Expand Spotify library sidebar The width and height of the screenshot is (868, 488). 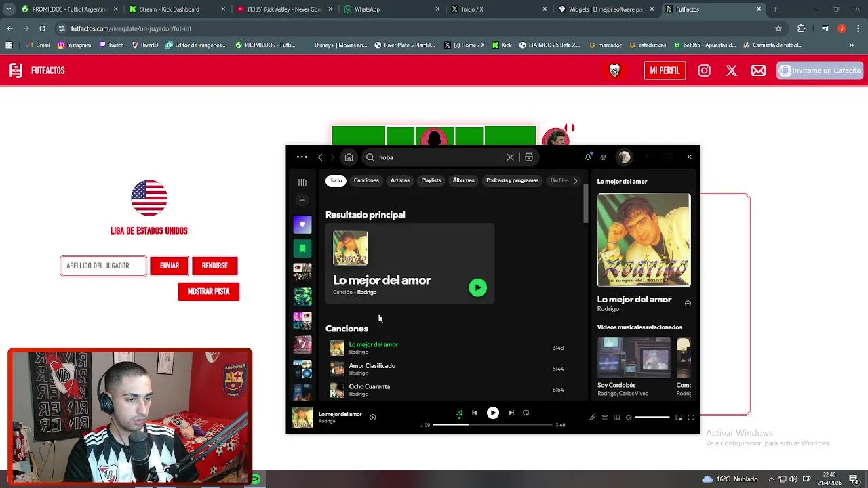point(302,183)
